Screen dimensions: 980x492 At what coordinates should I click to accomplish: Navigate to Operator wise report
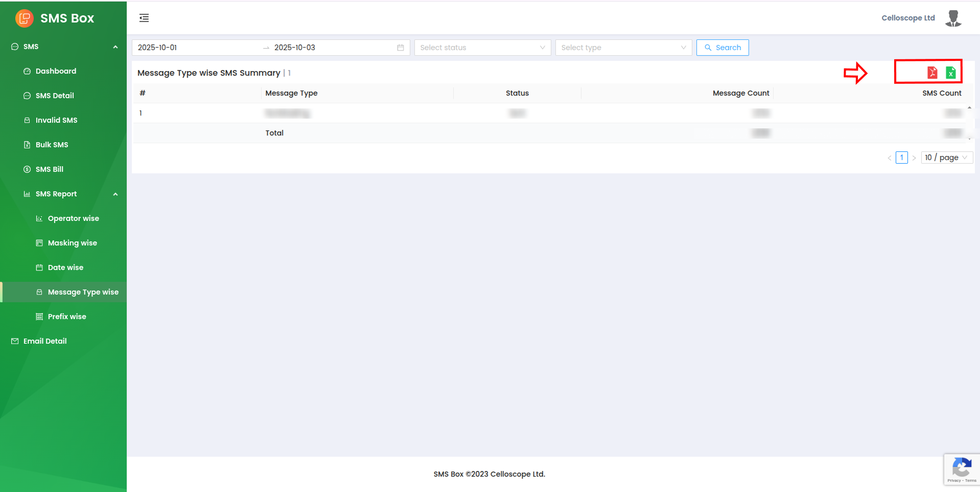(x=73, y=218)
